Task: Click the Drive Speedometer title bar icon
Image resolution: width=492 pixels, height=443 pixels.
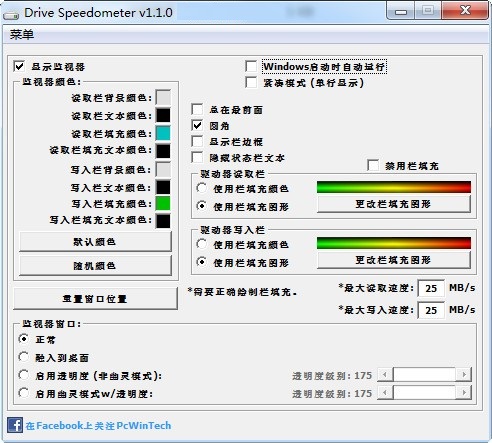Action: click(x=11, y=14)
